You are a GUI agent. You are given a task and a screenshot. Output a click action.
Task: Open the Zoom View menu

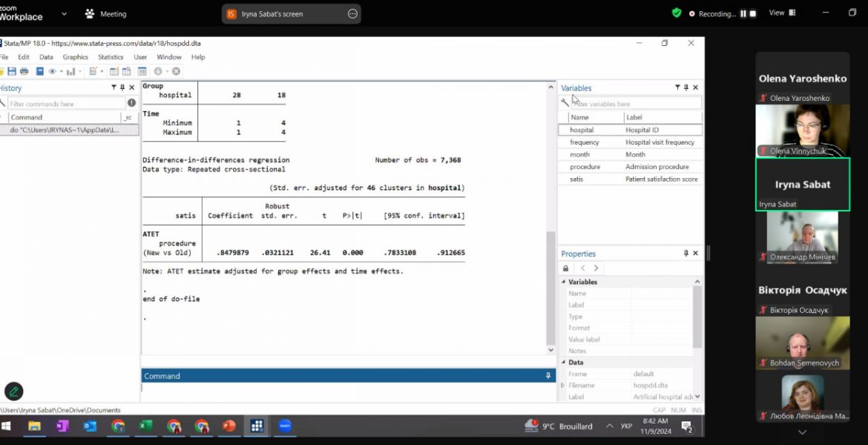(x=782, y=13)
